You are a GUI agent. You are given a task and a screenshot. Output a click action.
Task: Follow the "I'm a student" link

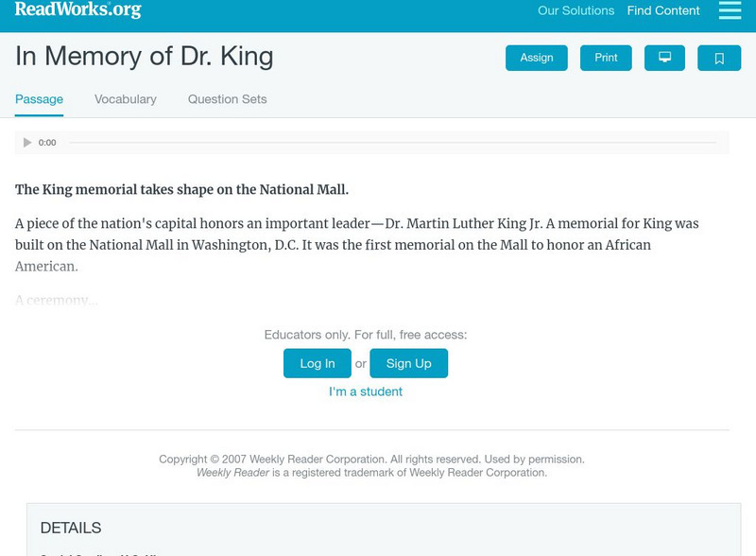coord(366,391)
